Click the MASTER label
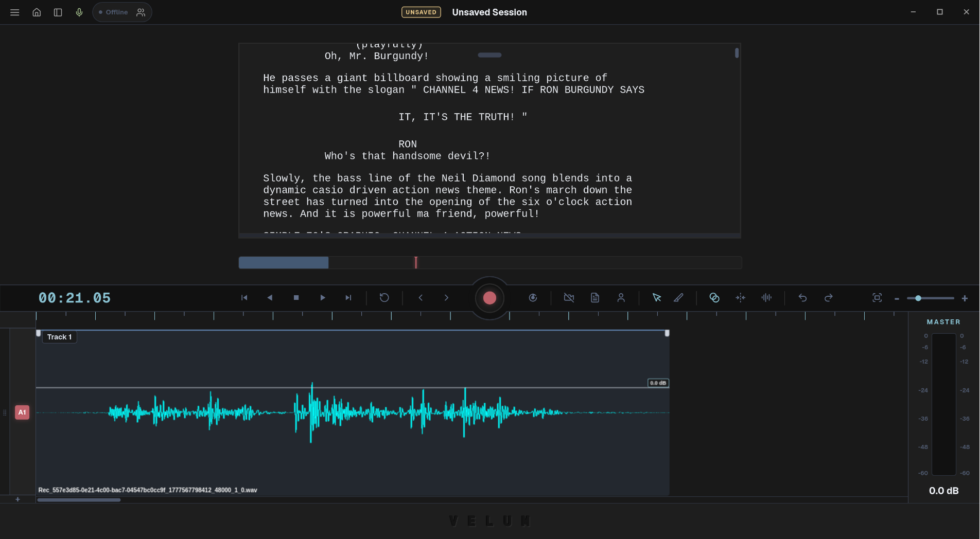Image resolution: width=980 pixels, height=539 pixels. pyautogui.click(x=943, y=322)
